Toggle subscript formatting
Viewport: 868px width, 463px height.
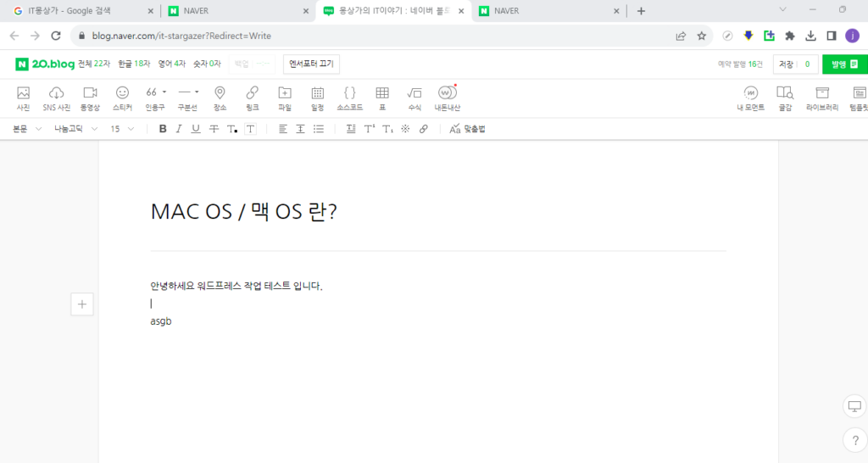click(x=387, y=129)
